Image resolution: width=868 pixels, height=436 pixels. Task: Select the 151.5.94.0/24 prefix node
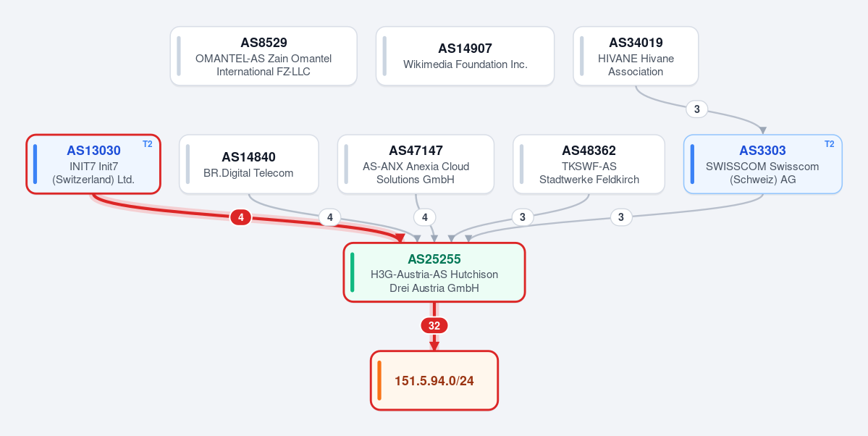click(434, 381)
